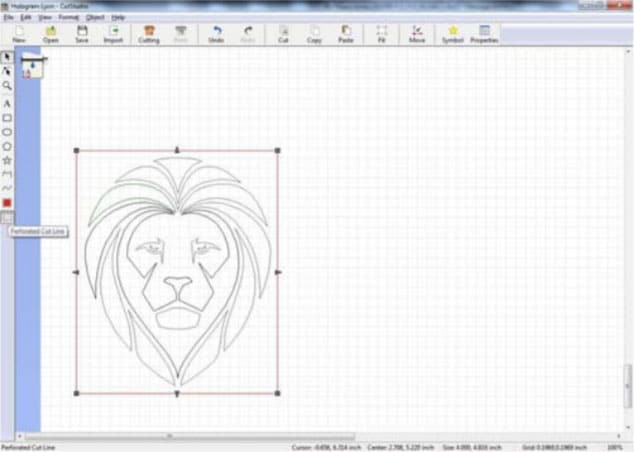Click the Undo arrow button
Screen dimensions: 634x452
[216, 34]
